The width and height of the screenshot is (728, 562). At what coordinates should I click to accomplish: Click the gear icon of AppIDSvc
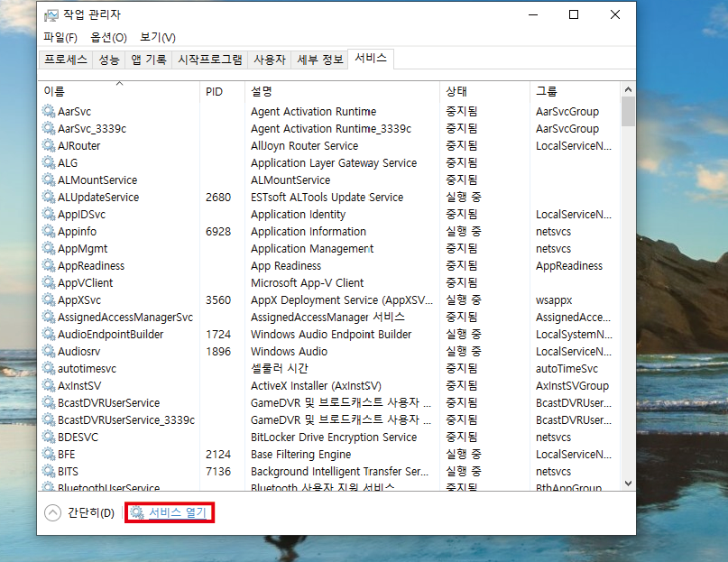[x=49, y=214]
